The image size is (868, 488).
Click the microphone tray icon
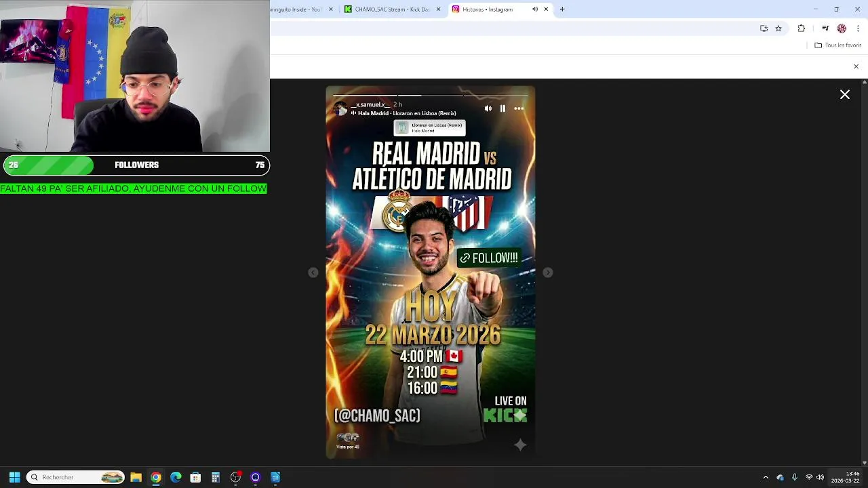794,477
